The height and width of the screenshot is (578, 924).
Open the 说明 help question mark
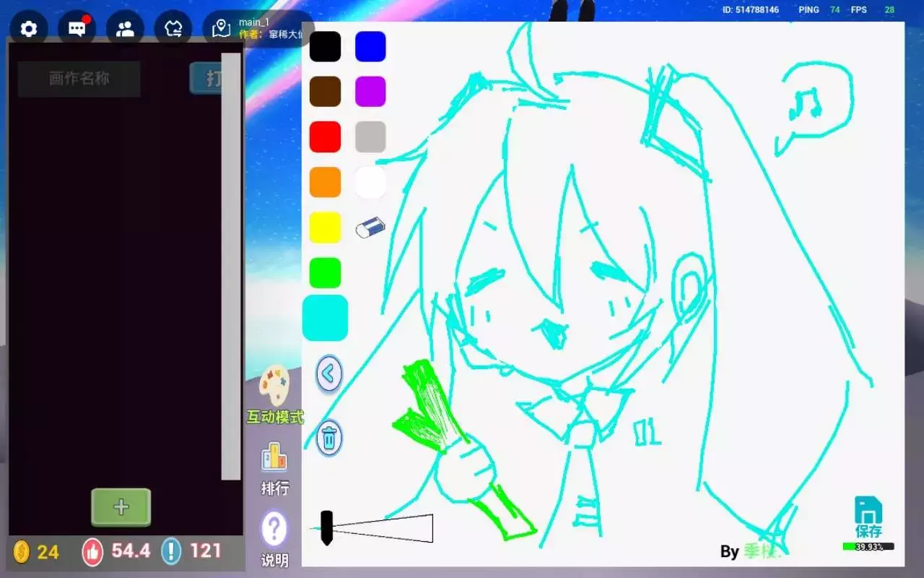tap(274, 530)
